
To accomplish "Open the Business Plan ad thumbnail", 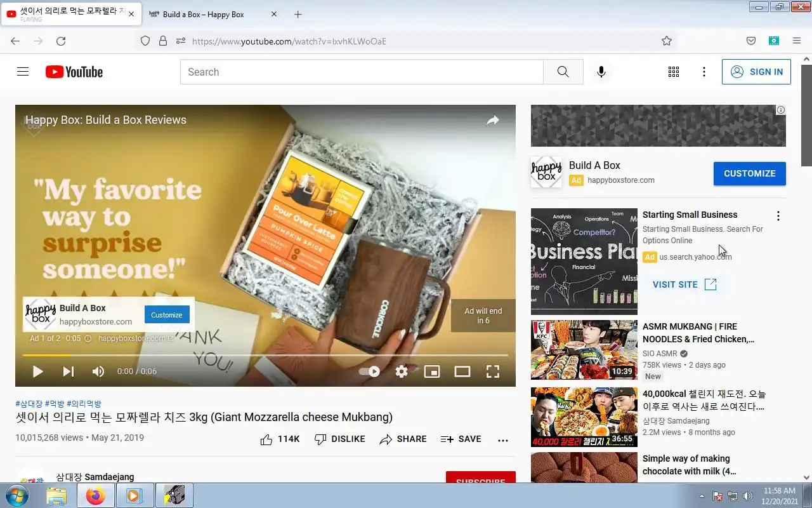I will tap(584, 262).
